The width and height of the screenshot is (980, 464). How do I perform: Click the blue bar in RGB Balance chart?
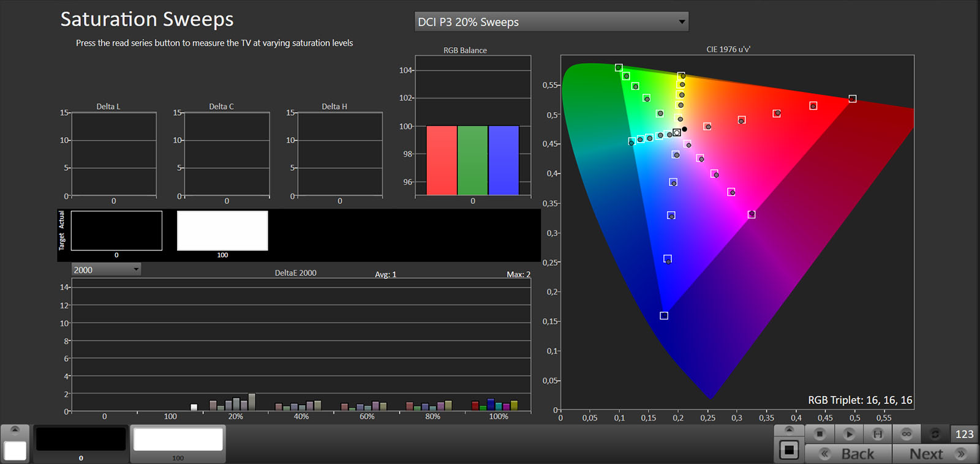[503, 160]
